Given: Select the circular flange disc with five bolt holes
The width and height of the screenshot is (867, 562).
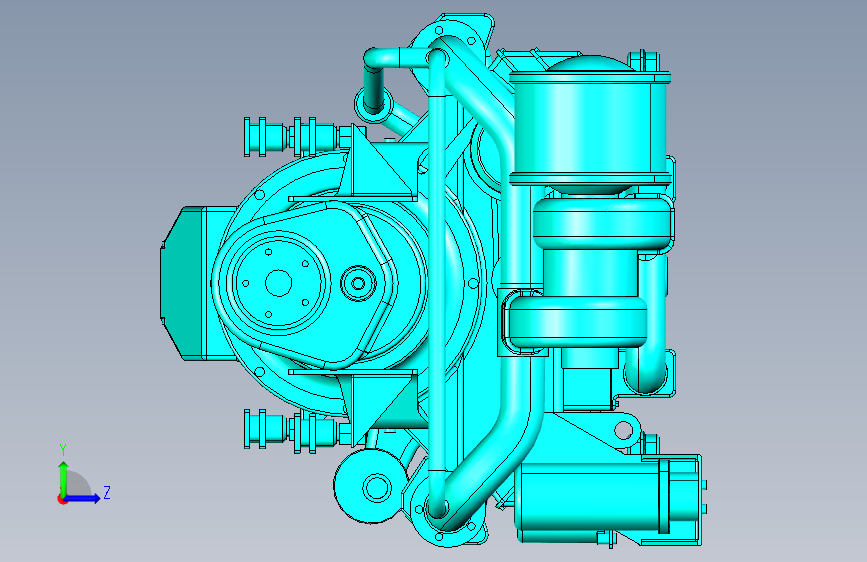Looking at the screenshot, I should [x=278, y=283].
